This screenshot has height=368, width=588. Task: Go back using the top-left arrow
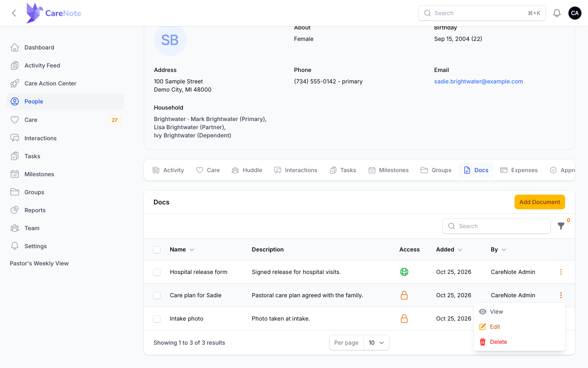click(x=14, y=13)
